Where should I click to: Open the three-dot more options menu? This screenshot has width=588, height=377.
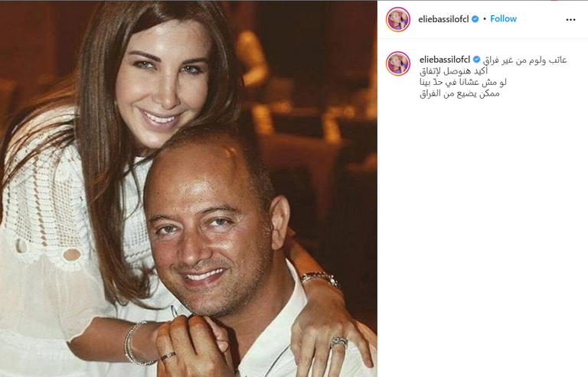click(x=570, y=19)
